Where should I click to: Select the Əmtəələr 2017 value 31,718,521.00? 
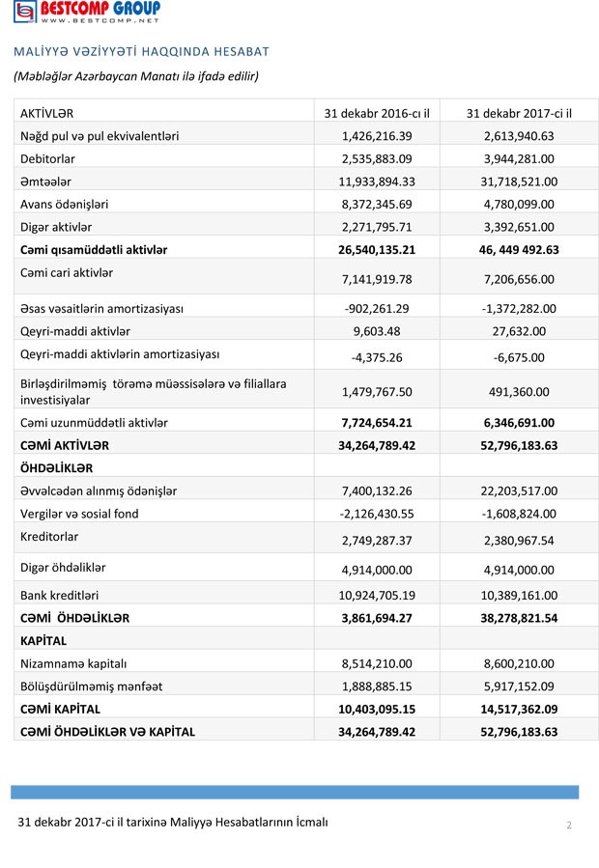point(519,182)
